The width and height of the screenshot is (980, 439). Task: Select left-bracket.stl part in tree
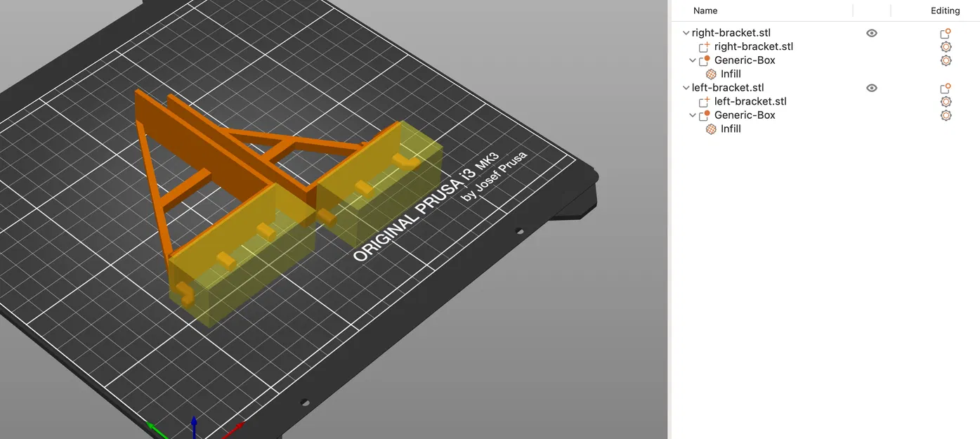[x=749, y=102]
